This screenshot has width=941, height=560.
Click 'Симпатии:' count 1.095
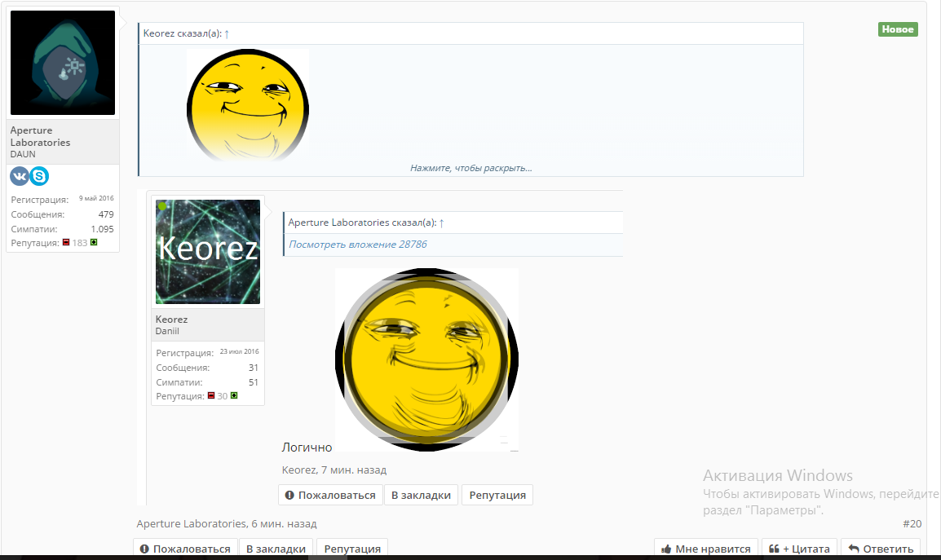pyautogui.click(x=102, y=229)
